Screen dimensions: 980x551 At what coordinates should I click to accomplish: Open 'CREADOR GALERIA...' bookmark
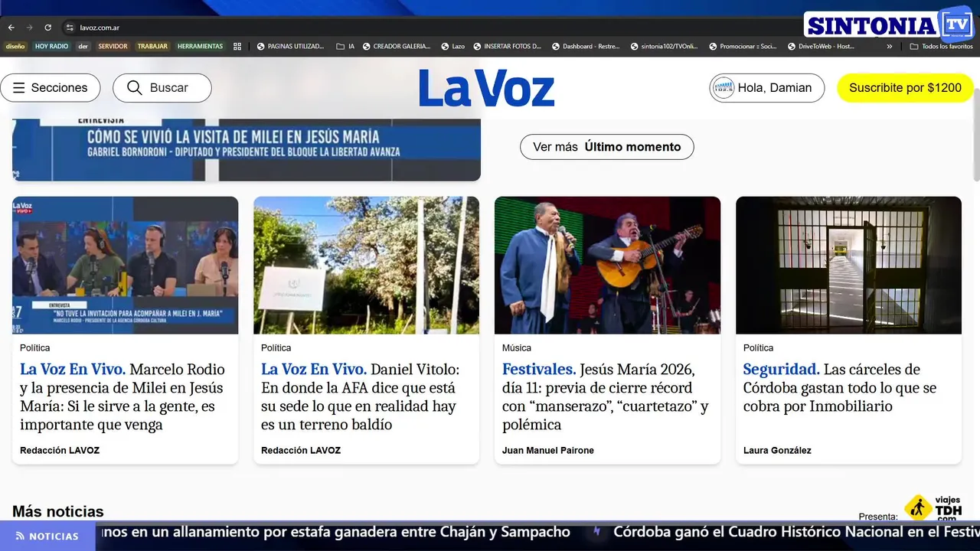(397, 47)
